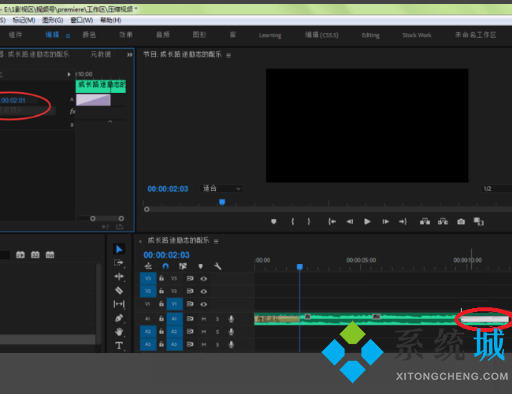Click the Program monitor playhead marker

point(222,202)
